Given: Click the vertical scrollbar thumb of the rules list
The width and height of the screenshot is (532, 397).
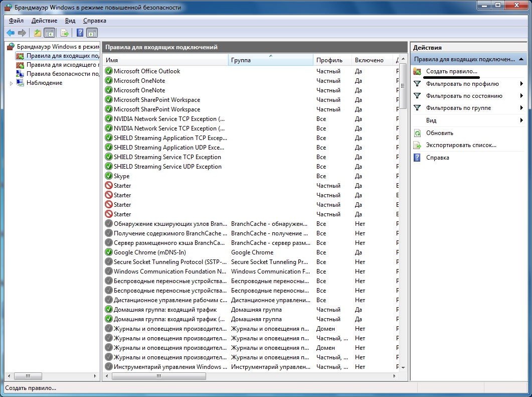Looking at the screenshot, I should click(x=403, y=86).
